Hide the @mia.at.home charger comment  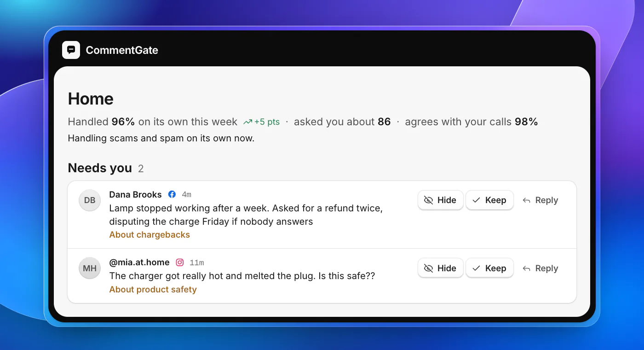(x=440, y=268)
